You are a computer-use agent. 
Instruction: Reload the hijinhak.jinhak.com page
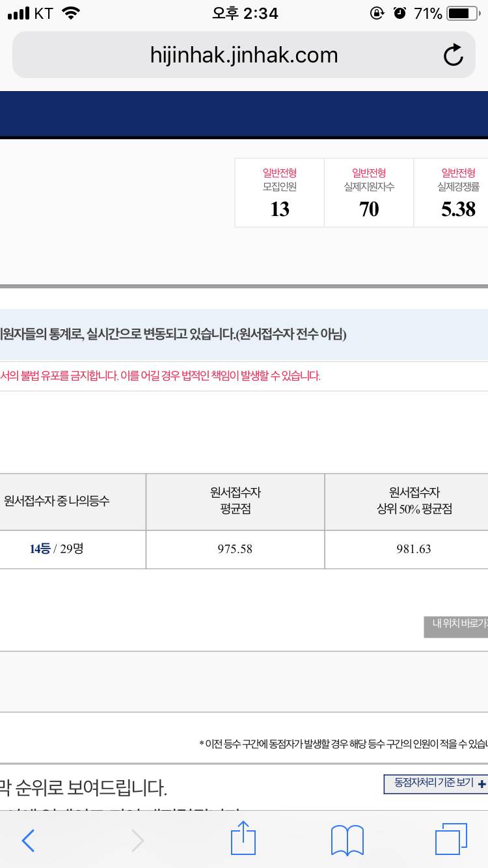point(454,55)
